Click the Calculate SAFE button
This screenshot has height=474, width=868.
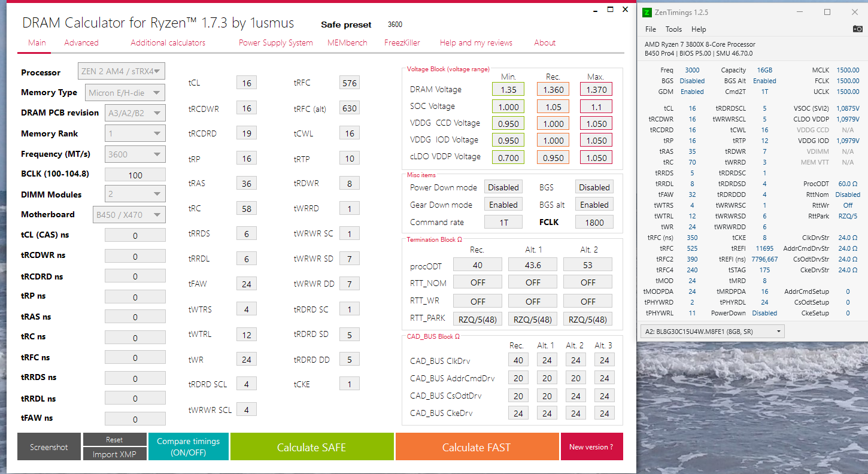(311, 447)
